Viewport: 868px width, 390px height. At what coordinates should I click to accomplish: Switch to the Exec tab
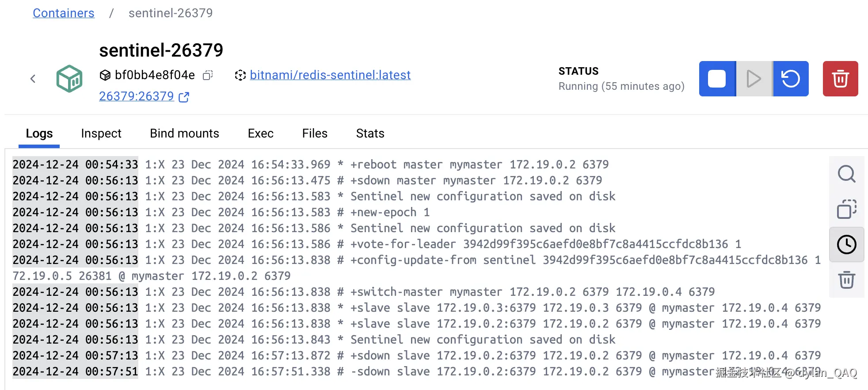(x=261, y=134)
